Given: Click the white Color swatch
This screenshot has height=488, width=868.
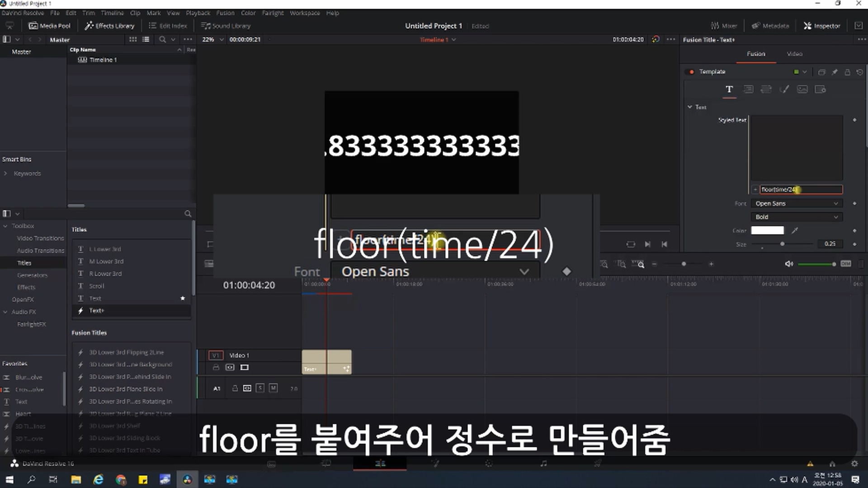Looking at the screenshot, I should click(x=767, y=230).
